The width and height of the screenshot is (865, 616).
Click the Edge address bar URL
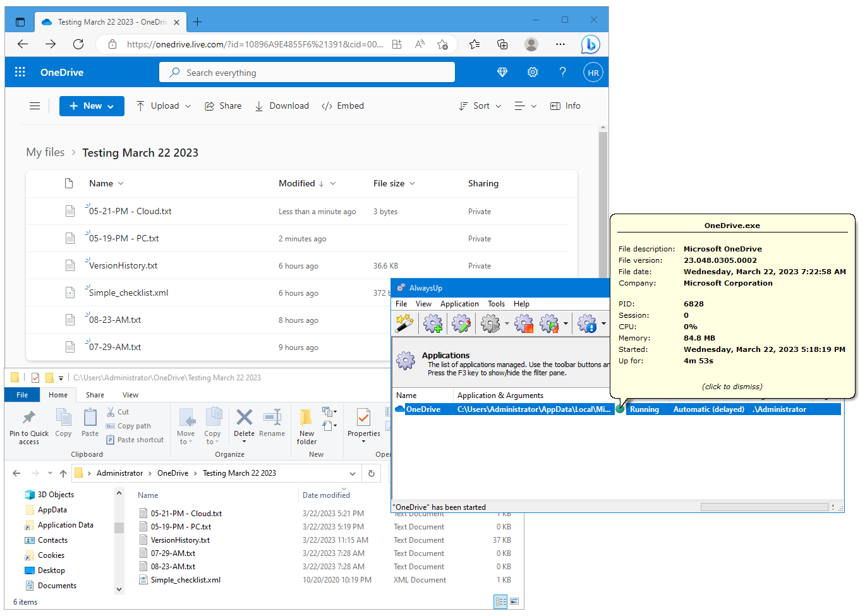255,44
